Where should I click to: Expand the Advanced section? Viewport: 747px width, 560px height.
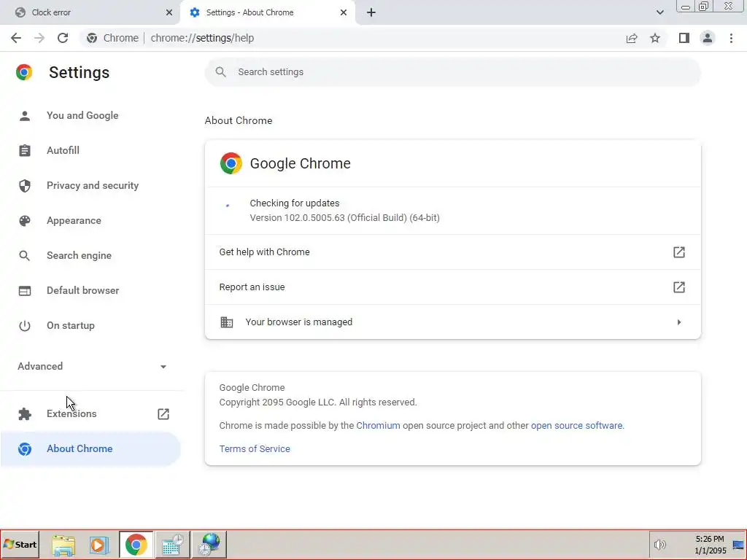tap(90, 366)
